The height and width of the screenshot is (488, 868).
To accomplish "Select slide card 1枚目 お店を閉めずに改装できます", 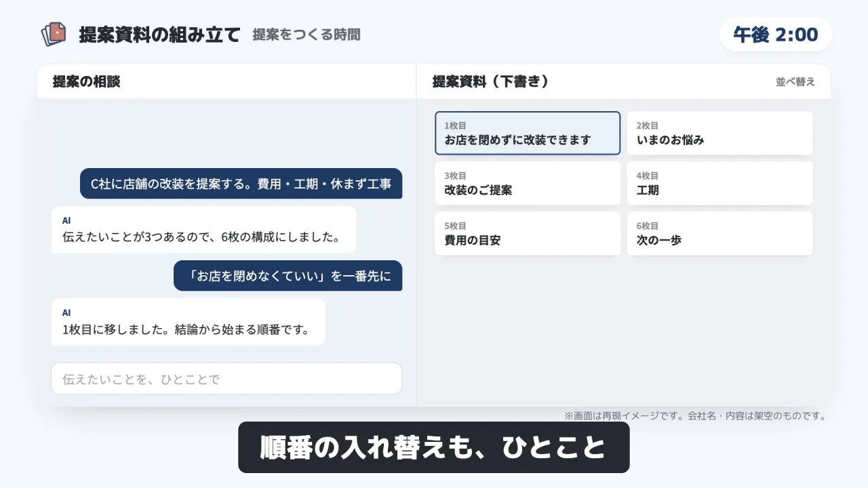I will click(528, 133).
